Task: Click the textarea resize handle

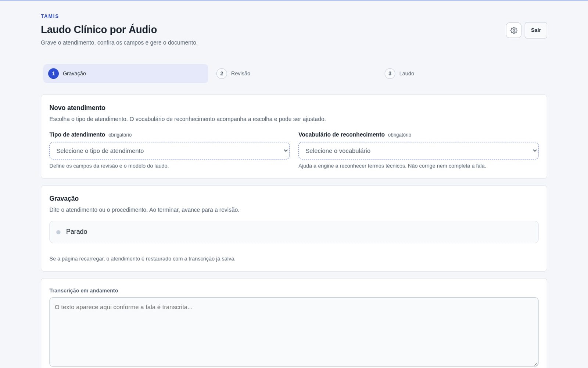Action: click(x=535, y=364)
